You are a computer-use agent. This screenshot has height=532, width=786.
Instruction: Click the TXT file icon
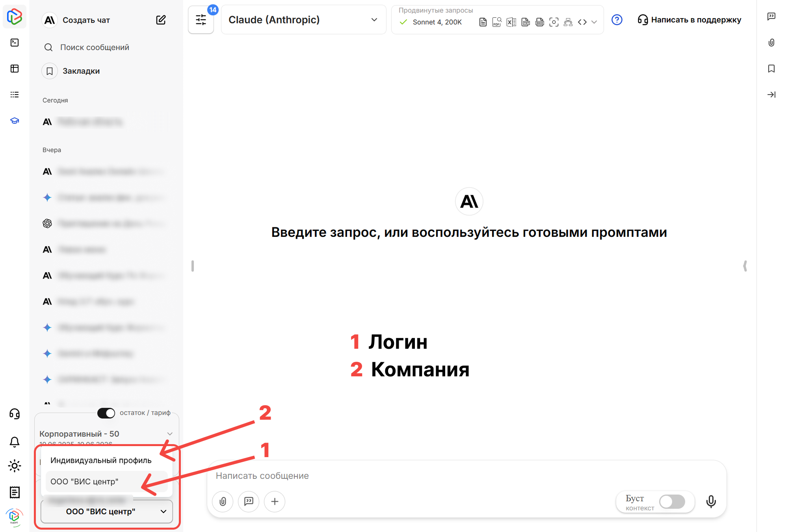(x=526, y=22)
